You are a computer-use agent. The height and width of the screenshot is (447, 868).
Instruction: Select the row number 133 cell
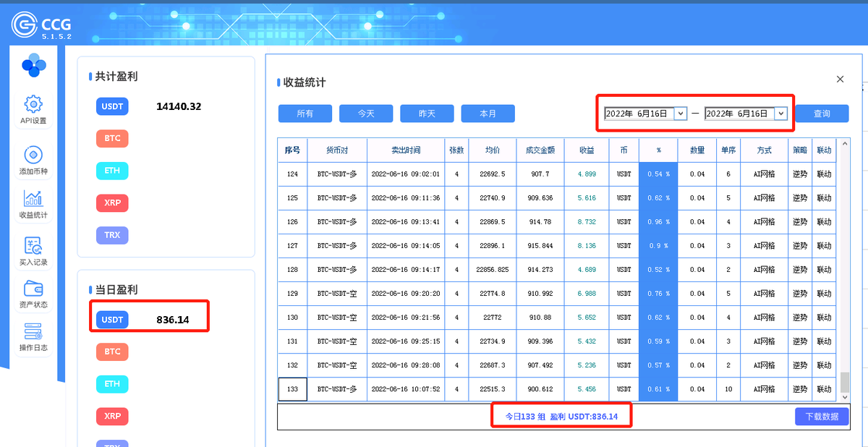coord(292,389)
